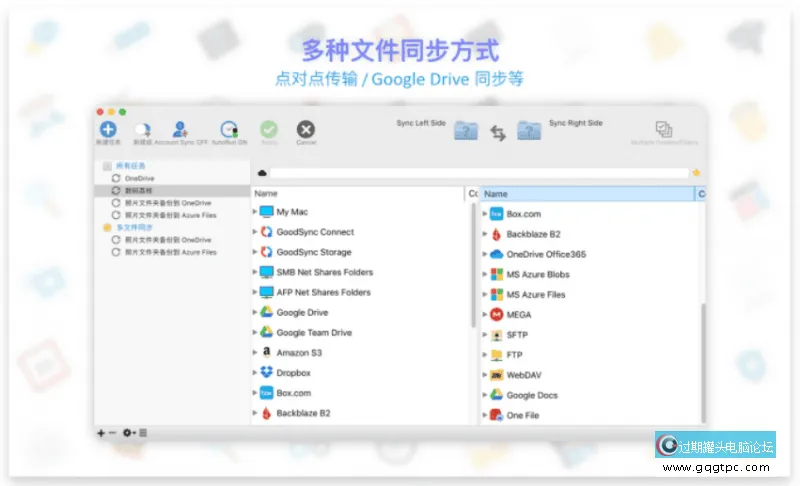Click the Dropbox icon
The width and height of the screenshot is (800, 486).
tap(266, 372)
